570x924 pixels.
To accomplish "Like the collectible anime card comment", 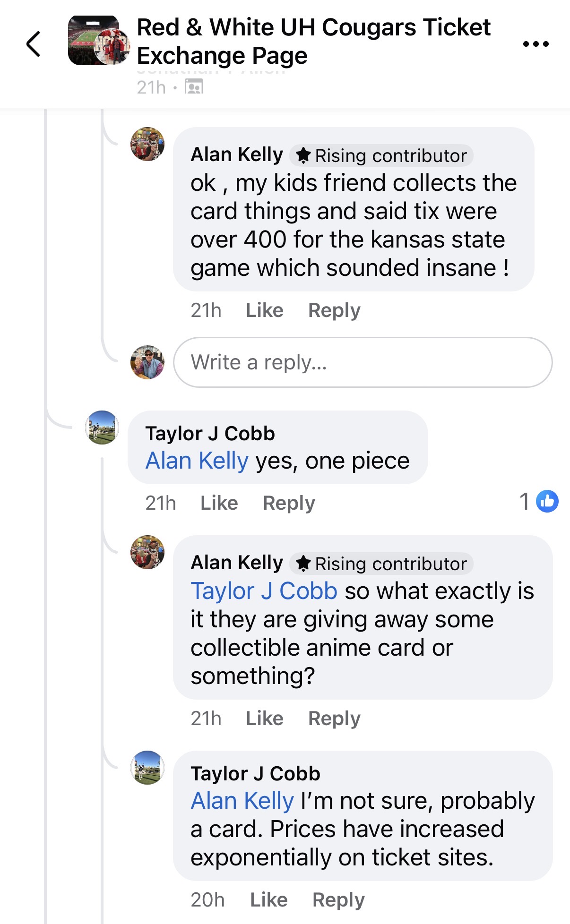I will point(264,719).
